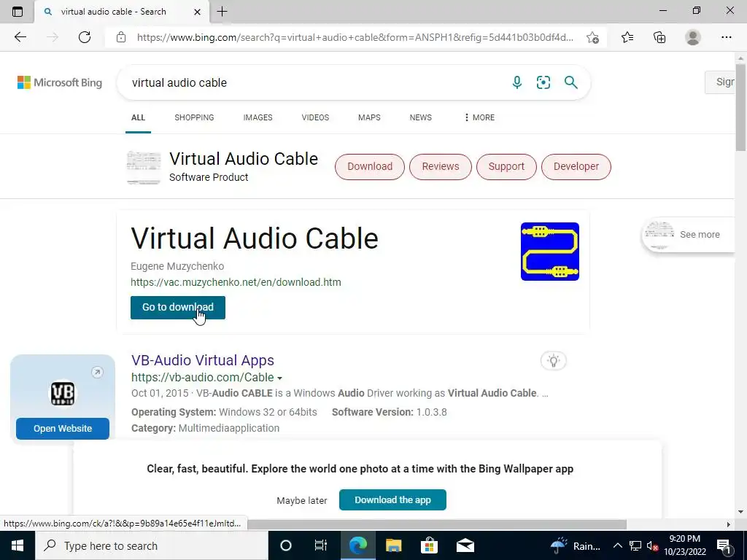
Task: Click the Developer pill button
Action: tap(576, 167)
